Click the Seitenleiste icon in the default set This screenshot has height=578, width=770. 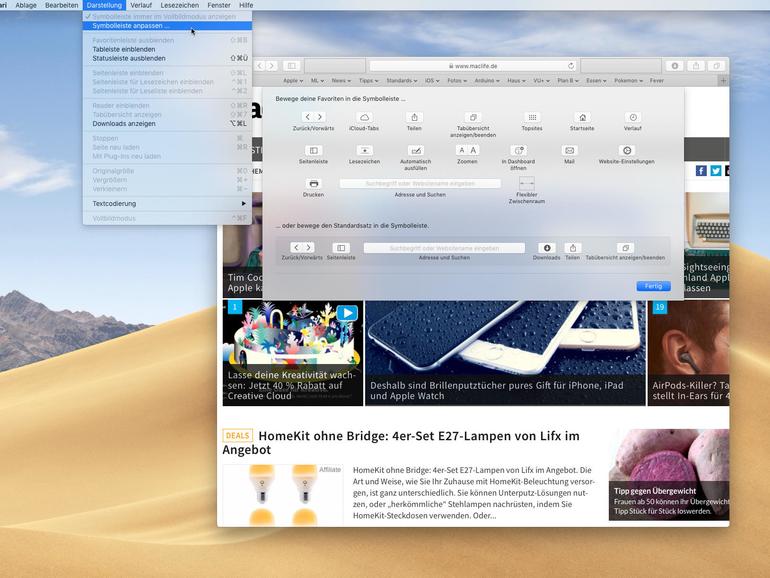tap(341, 248)
